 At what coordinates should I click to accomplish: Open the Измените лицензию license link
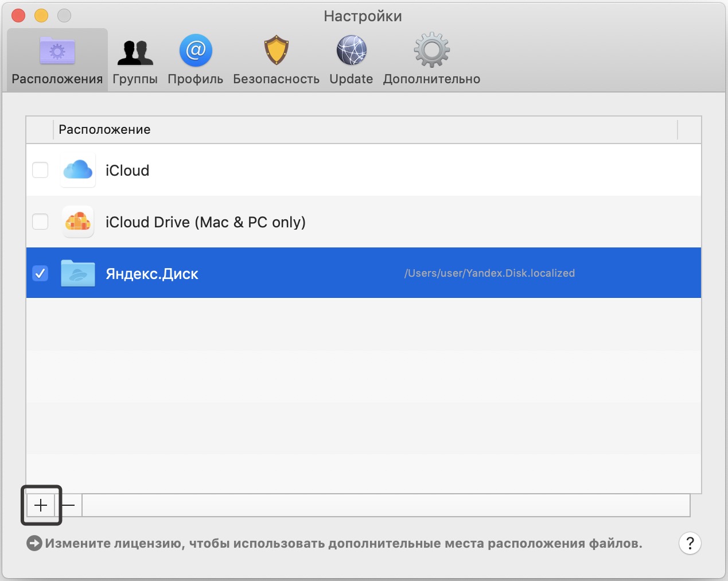point(344,543)
